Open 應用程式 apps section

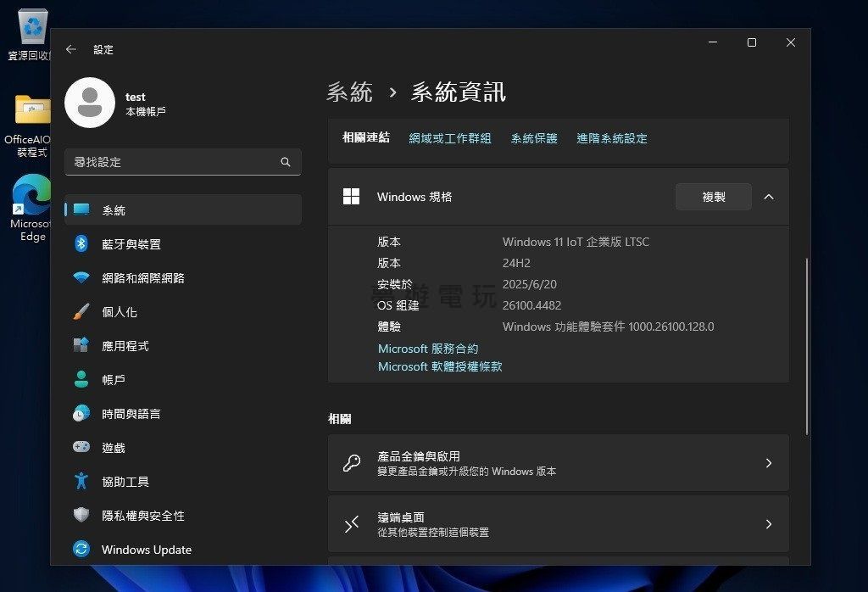tap(125, 346)
